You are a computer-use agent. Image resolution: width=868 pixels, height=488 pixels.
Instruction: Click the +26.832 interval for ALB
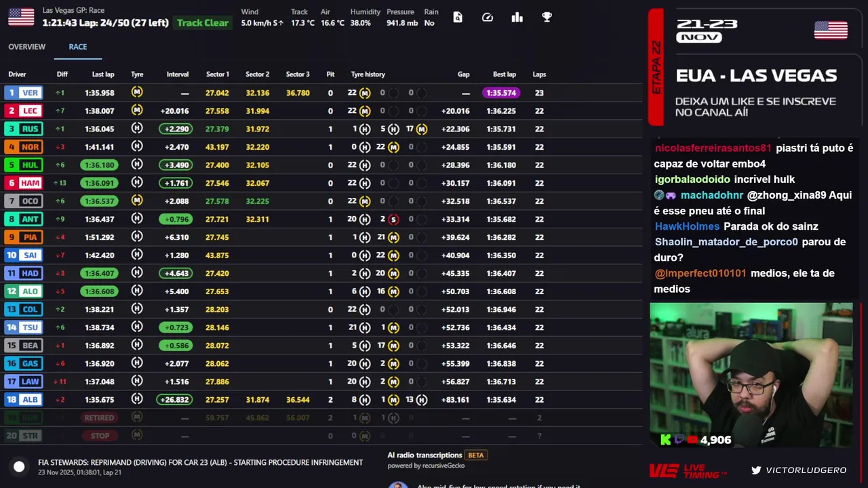pyautogui.click(x=174, y=400)
